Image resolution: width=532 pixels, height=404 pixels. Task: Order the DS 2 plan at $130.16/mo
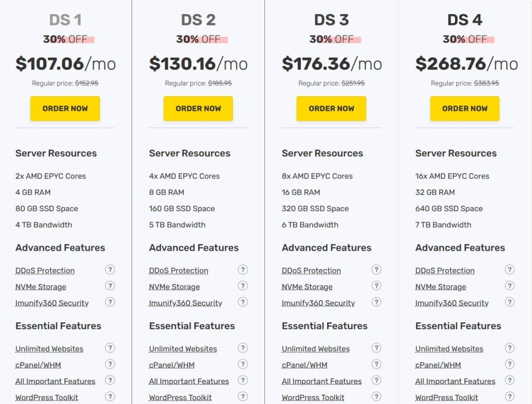pyautogui.click(x=198, y=109)
